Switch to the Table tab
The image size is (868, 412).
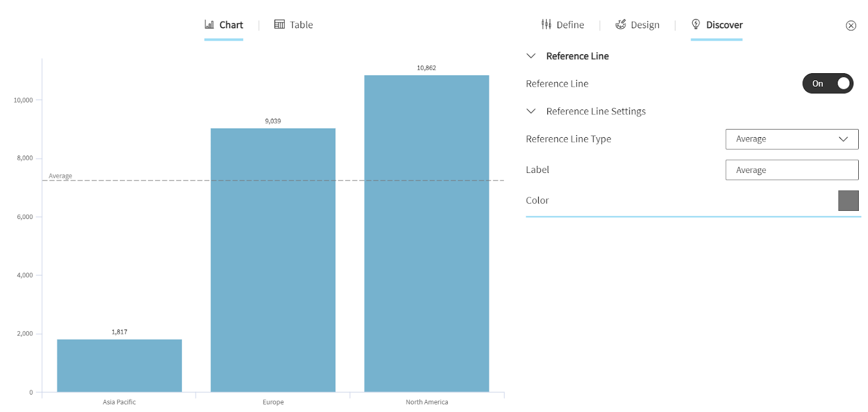point(301,25)
